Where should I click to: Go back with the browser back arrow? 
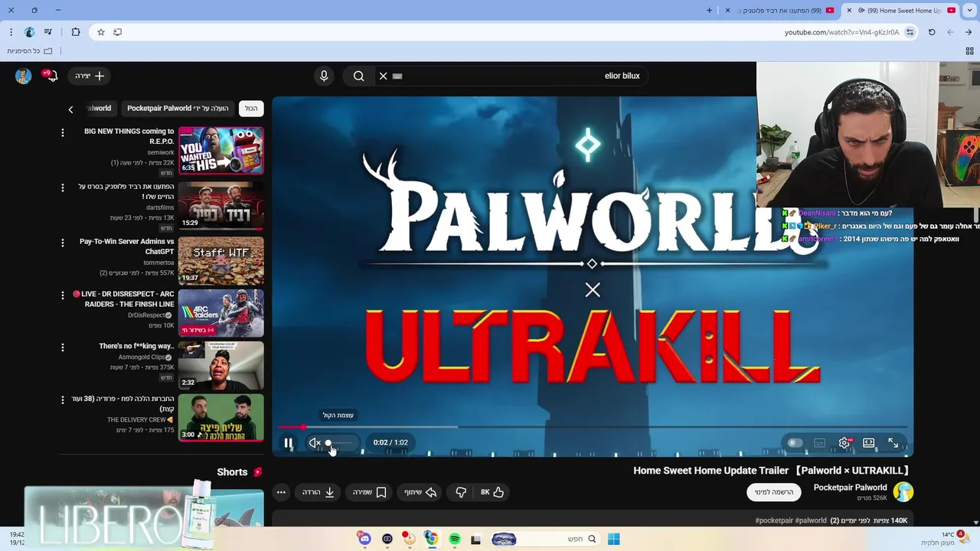(x=969, y=32)
